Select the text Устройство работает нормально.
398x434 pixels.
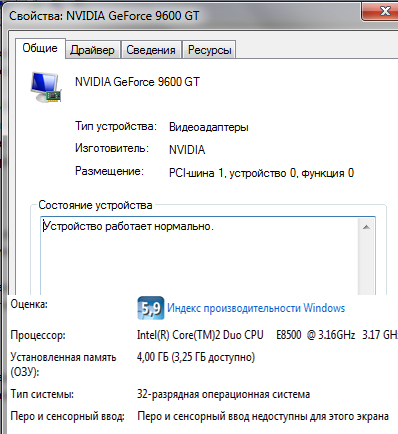tap(128, 227)
